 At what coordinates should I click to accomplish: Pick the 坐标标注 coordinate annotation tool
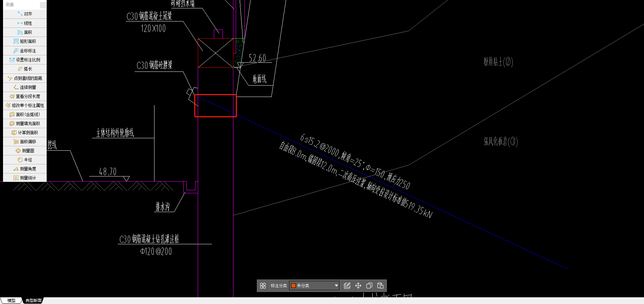pos(25,51)
